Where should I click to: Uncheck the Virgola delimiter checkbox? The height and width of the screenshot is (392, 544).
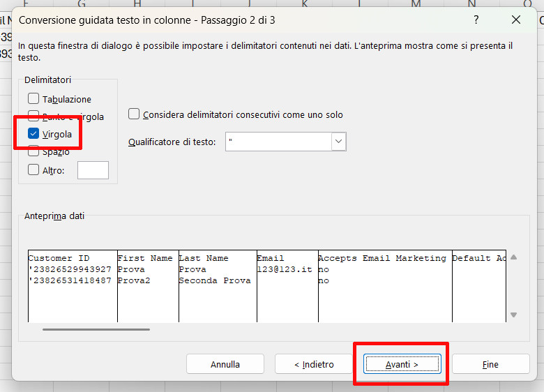tap(33, 133)
